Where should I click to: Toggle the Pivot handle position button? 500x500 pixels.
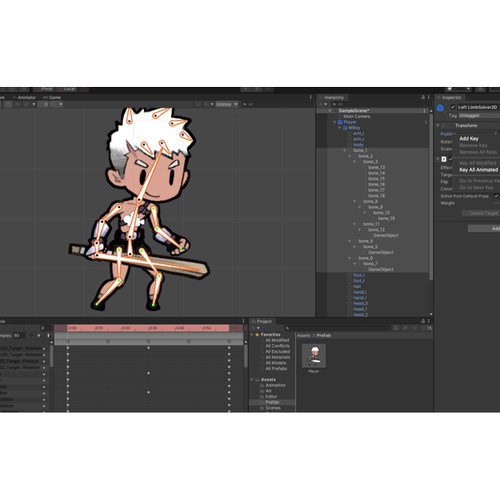[x=45, y=89]
